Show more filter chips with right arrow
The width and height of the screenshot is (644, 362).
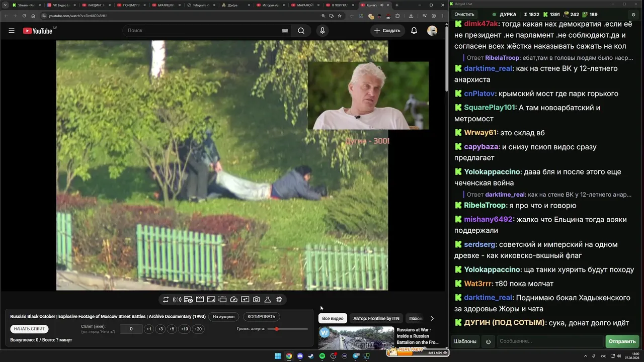click(x=432, y=318)
